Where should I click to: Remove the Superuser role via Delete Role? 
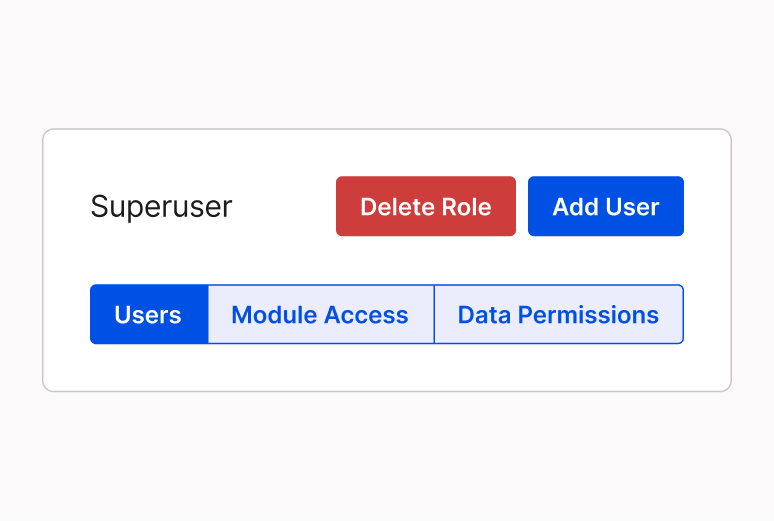[x=426, y=206]
